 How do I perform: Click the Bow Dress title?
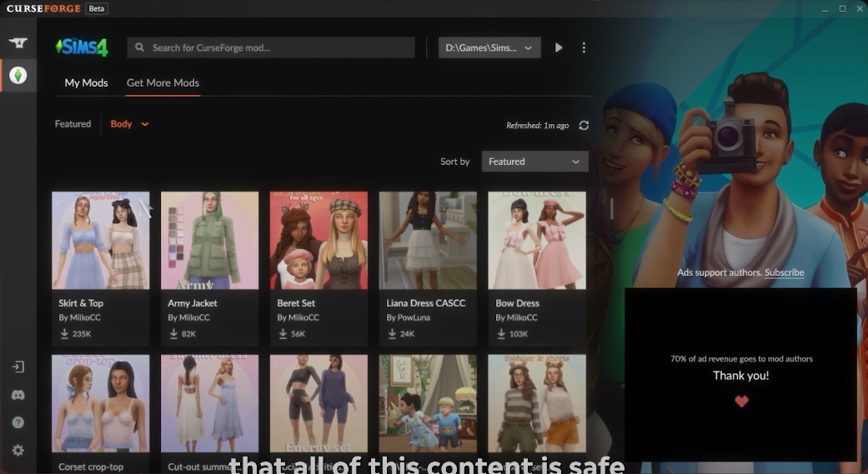point(517,303)
